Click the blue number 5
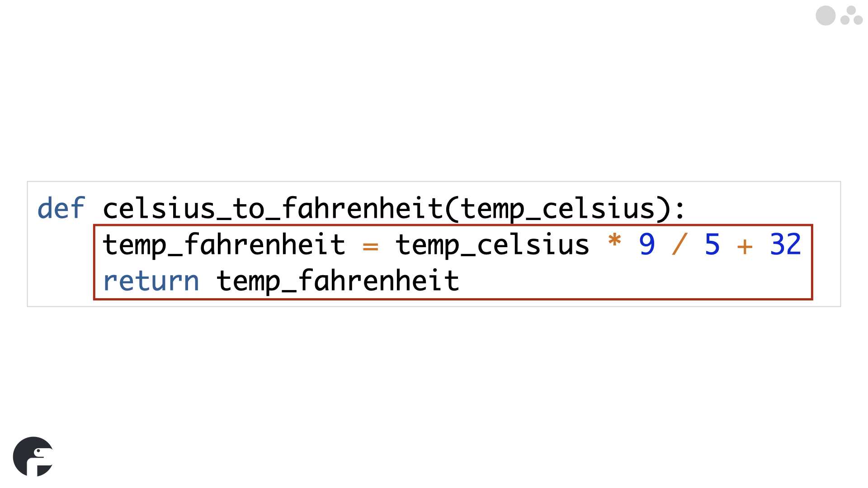Screen dimensions: 868x488 coord(712,244)
